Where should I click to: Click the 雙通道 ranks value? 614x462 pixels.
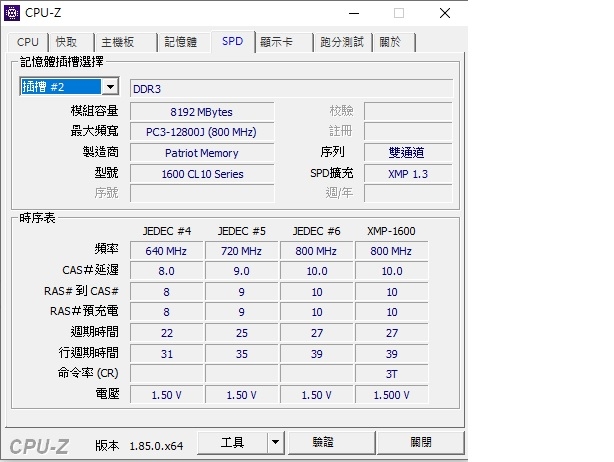pos(408,153)
